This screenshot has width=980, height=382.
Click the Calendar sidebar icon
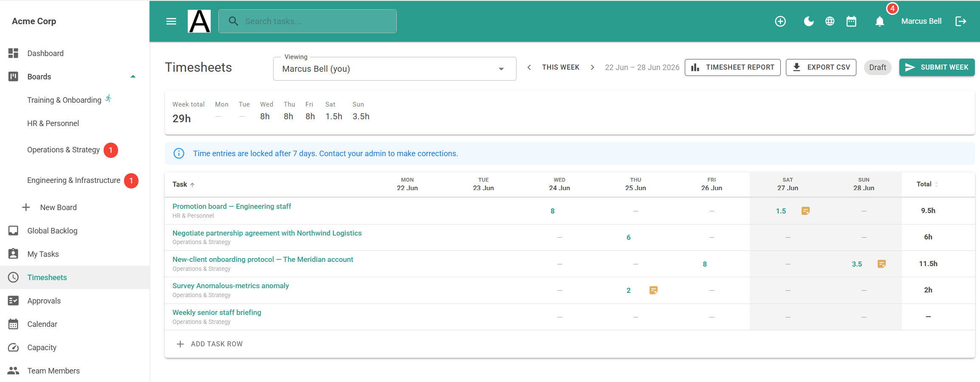click(x=14, y=324)
